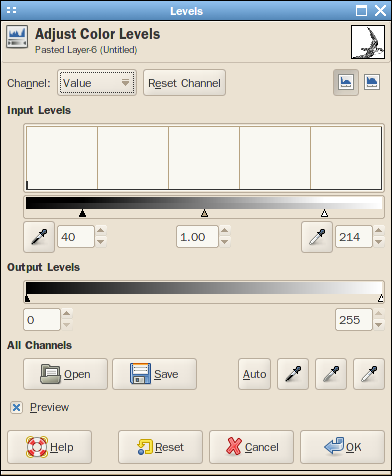
Task: Decrease the high output value 255
Action: tap(379, 325)
